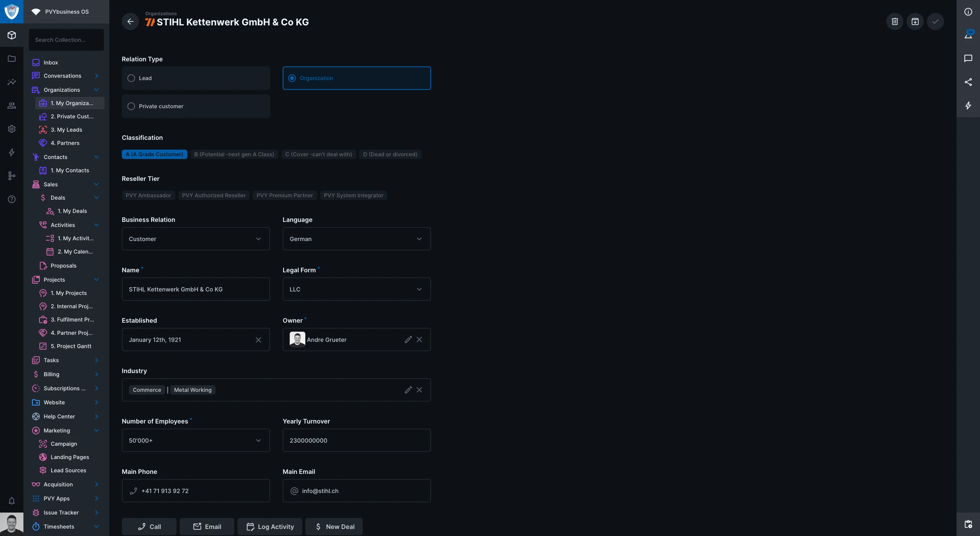Screen dimensions: 980x536
Task: Click the bell icon in left rail
Action: coord(12,501)
